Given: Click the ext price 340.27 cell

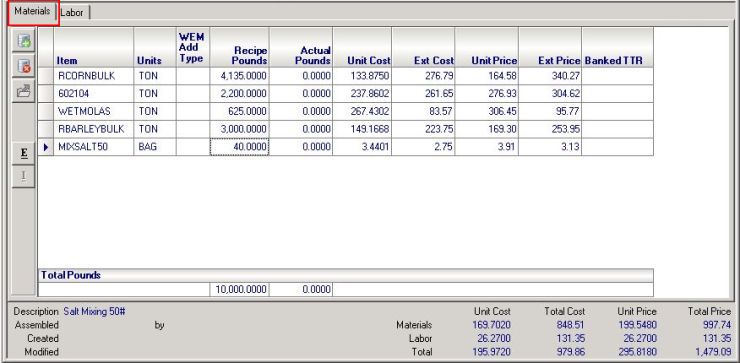Looking at the screenshot, I should click(x=550, y=76).
